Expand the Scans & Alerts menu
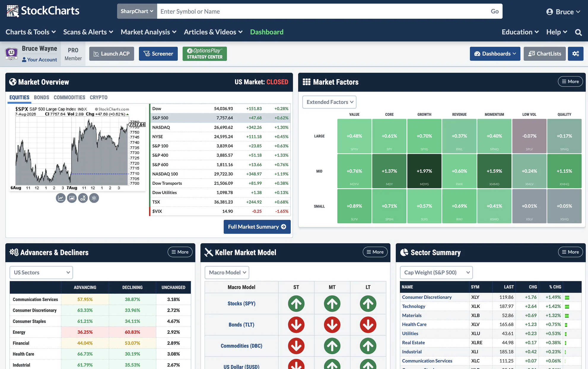Image resolution: width=588 pixels, height=369 pixels. pos(88,32)
